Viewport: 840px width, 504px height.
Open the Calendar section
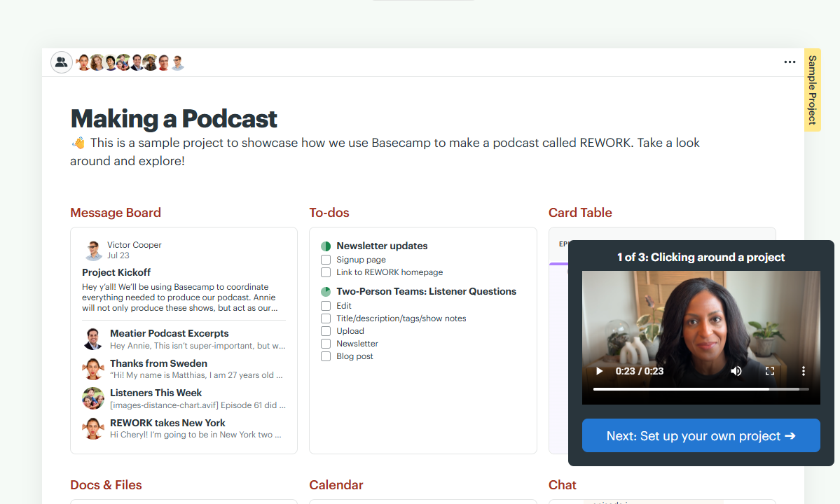coord(336,484)
